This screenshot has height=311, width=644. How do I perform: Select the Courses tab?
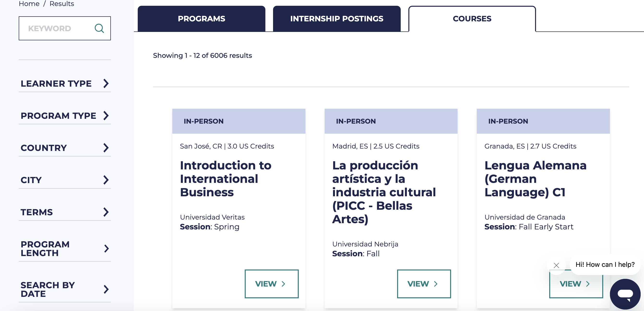coord(472,18)
